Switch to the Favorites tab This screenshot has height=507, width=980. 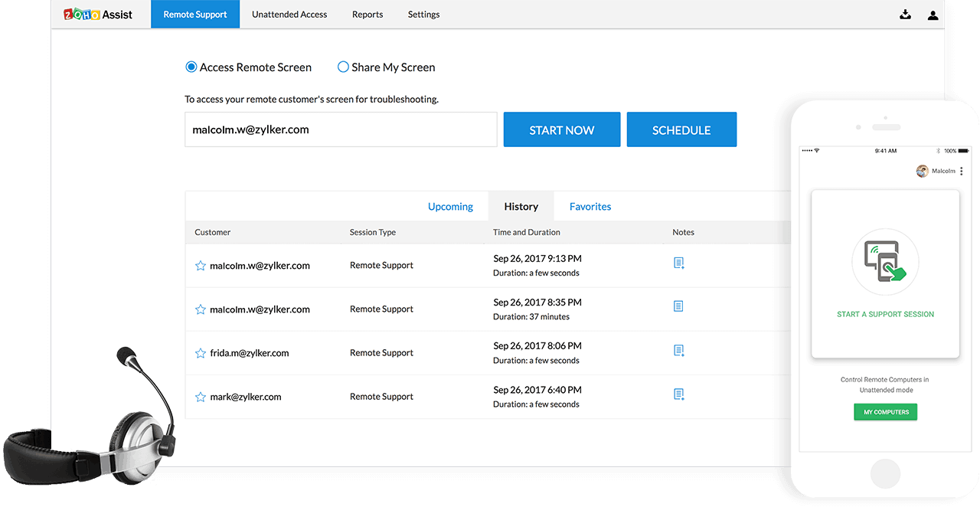(x=590, y=206)
